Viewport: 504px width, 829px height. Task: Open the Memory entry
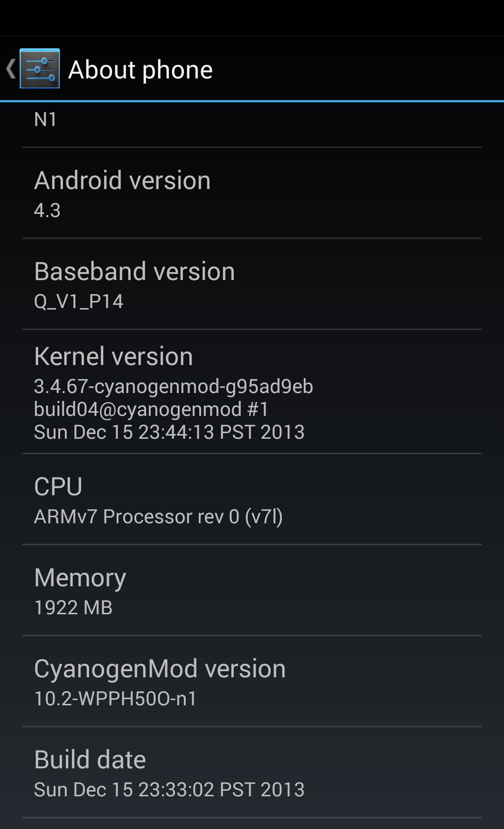(252, 590)
